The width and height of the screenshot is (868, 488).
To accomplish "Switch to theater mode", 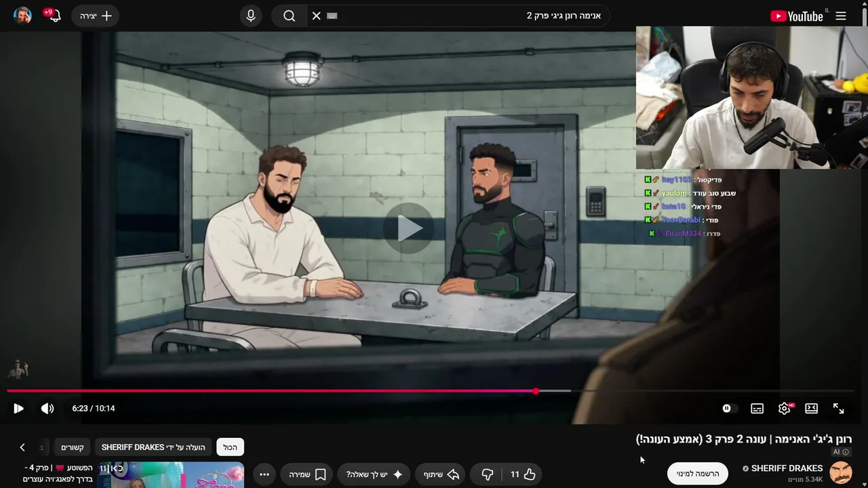I will pyautogui.click(x=811, y=408).
